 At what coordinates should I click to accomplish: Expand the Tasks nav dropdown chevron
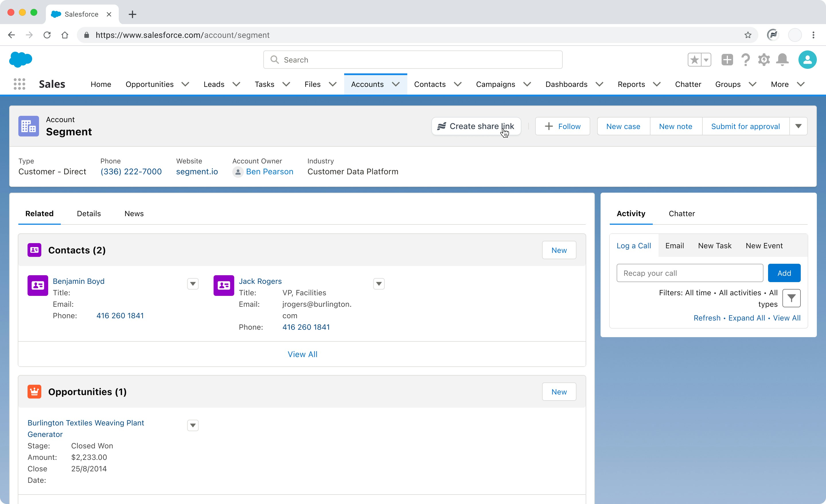[286, 84]
